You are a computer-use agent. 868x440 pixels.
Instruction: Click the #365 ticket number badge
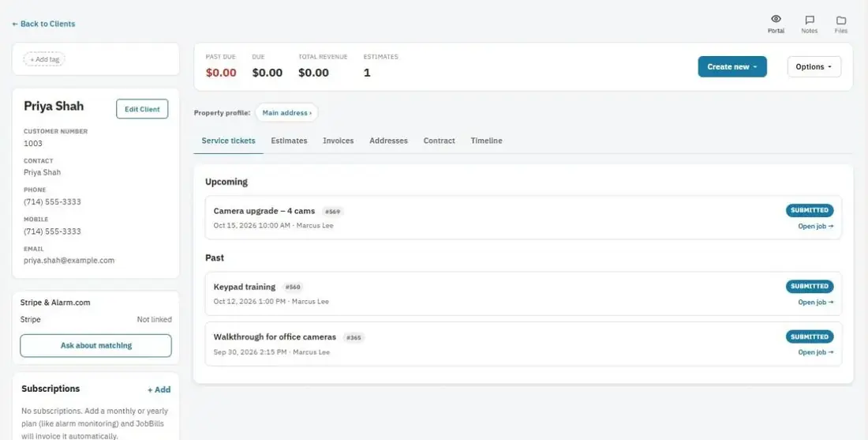354,337
